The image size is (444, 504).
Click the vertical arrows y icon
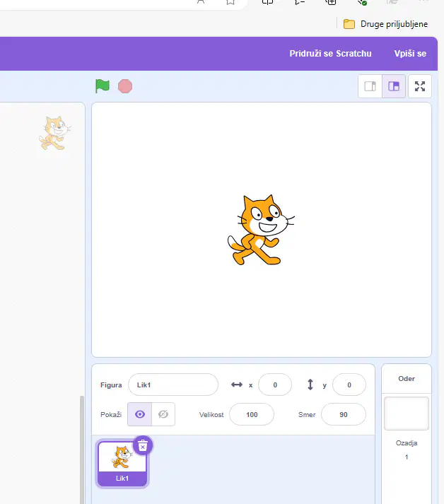click(x=310, y=385)
